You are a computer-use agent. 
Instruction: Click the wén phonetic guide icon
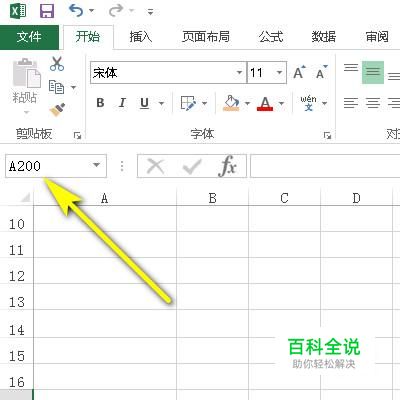(308, 103)
